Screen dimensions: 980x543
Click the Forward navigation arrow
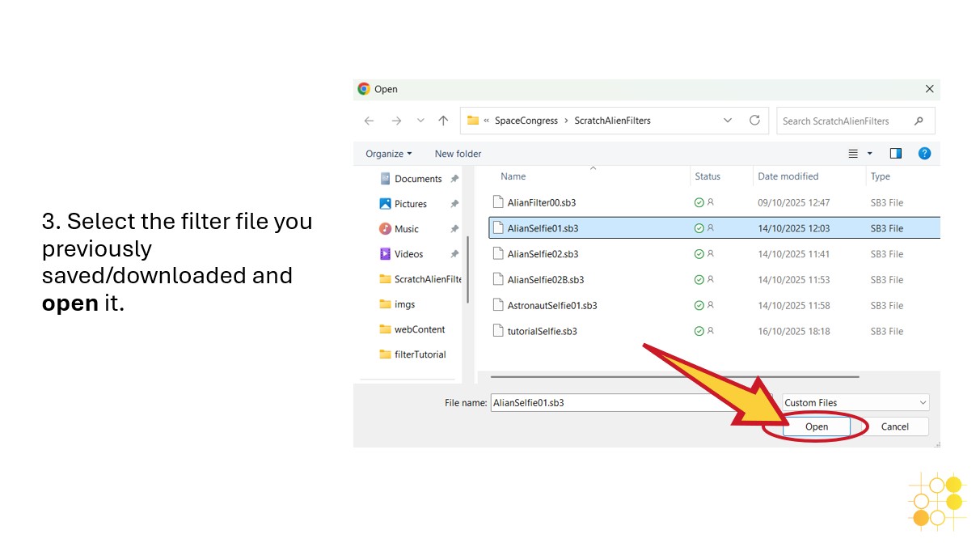(x=396, y=121)
